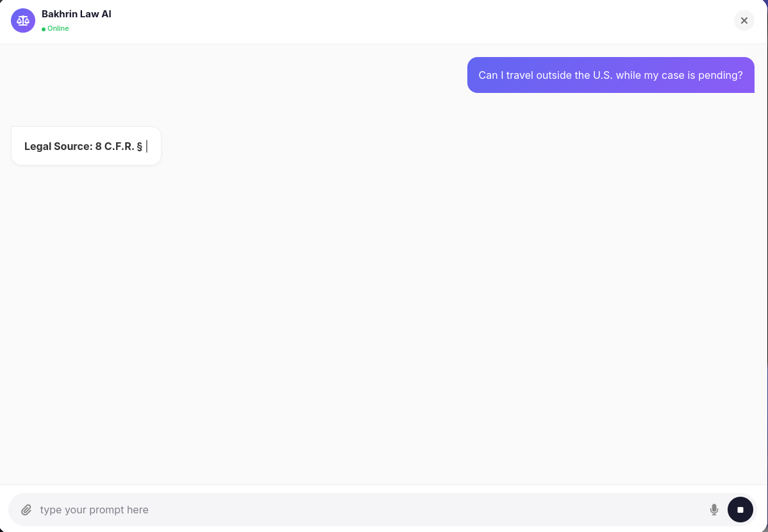Expand the Legal Source response bubble
This screenshot has height=532, width=768.
[86, 145]
